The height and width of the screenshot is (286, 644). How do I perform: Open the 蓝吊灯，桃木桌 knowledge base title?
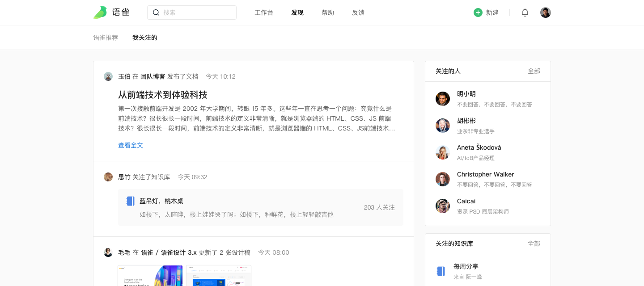click(x=161, y=201)
